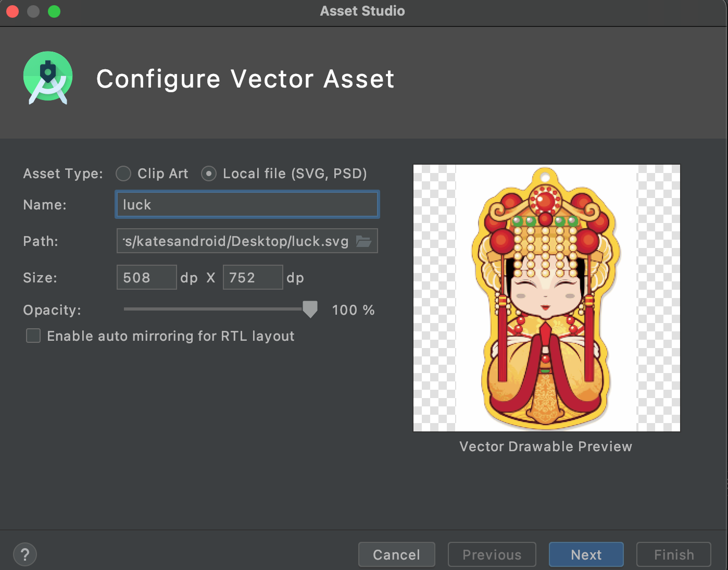This screenshot has width=728, height=570.
Task: Click the Cancel button
Action: 397,554
